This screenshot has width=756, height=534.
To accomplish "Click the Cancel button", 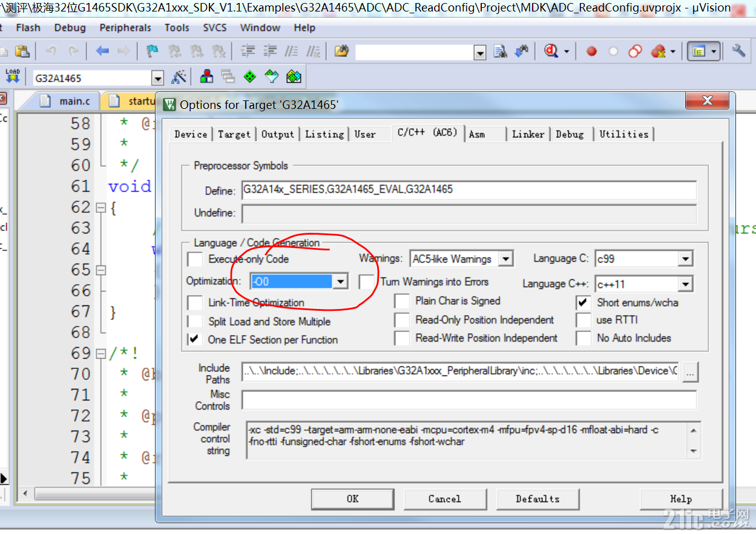I will coord(445,499).
